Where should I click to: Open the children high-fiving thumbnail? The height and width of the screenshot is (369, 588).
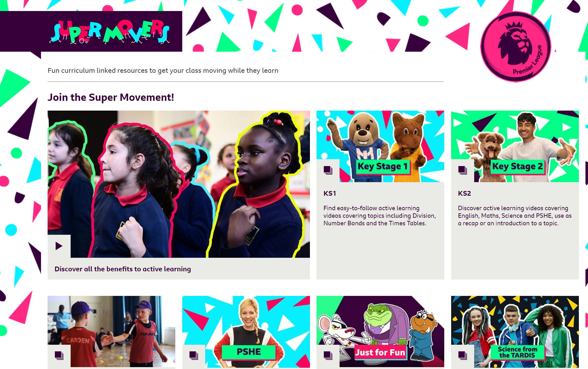click(x=111, y=332)
